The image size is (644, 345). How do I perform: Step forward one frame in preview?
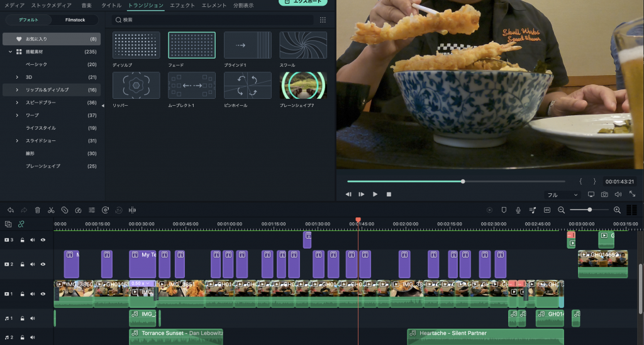362,195
